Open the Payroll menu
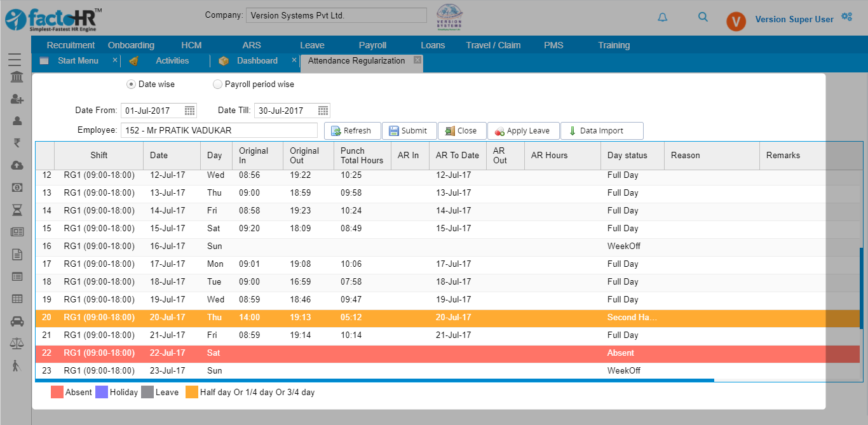868x425 pixels. pyautogui.click(x=372, y=45)
